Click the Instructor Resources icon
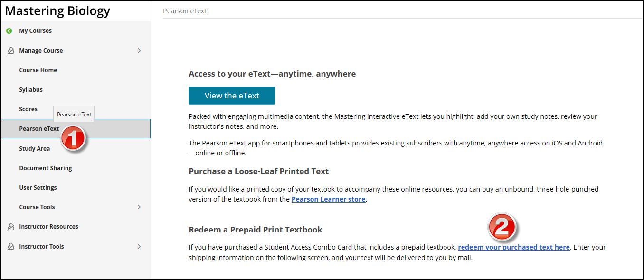This screenshot has width=644, height=280. [x=11, y=227]
